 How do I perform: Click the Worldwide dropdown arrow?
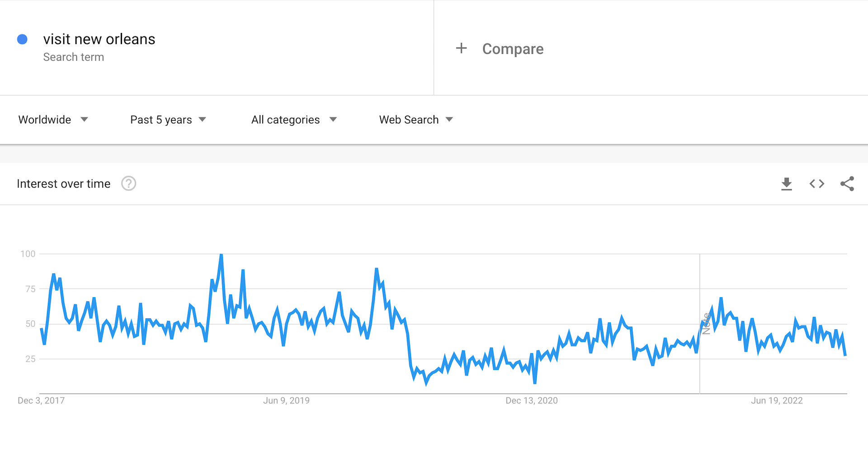[84, 120]
